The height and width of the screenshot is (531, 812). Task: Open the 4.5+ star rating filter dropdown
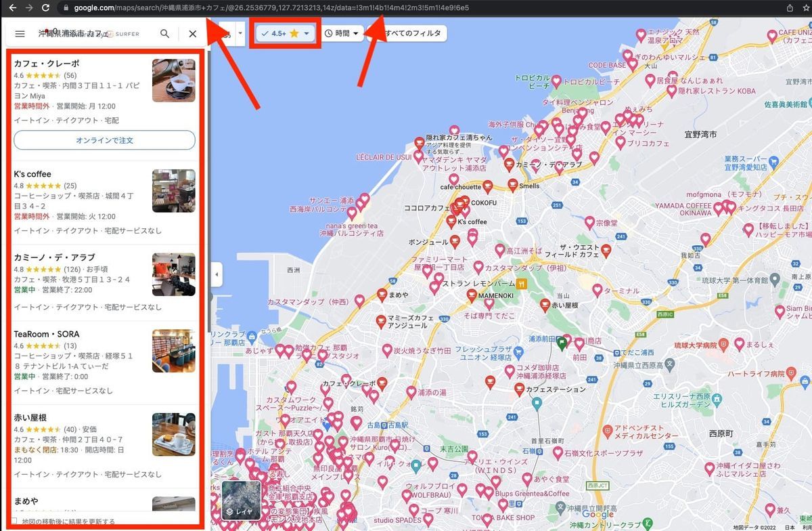(x=286, y=33)
